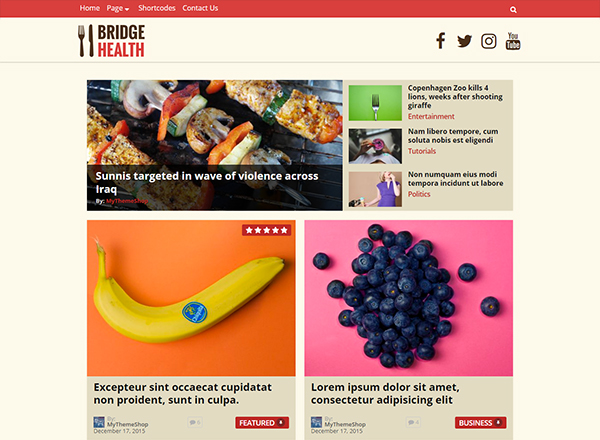Open the Shortcodes menu item
The height and width of the screenshot is (440, 600).
click(157, 8)
